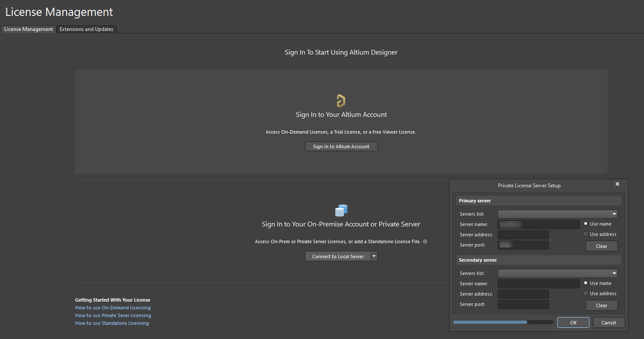
Task: Click the Altium logo icon
Action: 341,101
